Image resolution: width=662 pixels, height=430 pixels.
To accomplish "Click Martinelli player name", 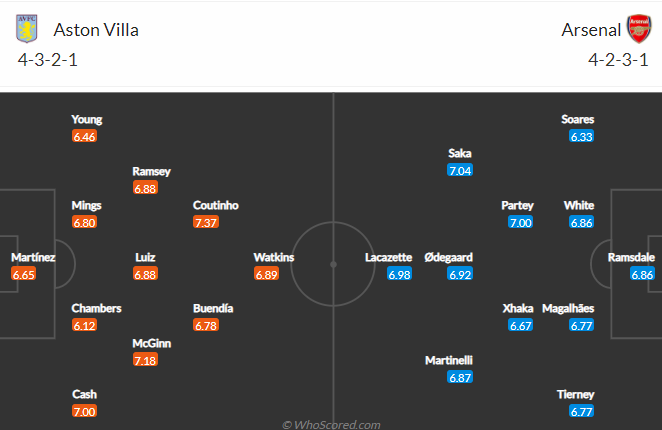I will pyautogui.click(x=449, y=360).
